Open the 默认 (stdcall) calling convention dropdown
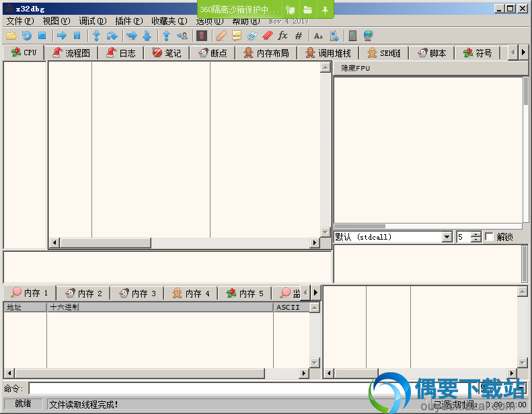Screen dimensions: 532x414 pos(447,237)
